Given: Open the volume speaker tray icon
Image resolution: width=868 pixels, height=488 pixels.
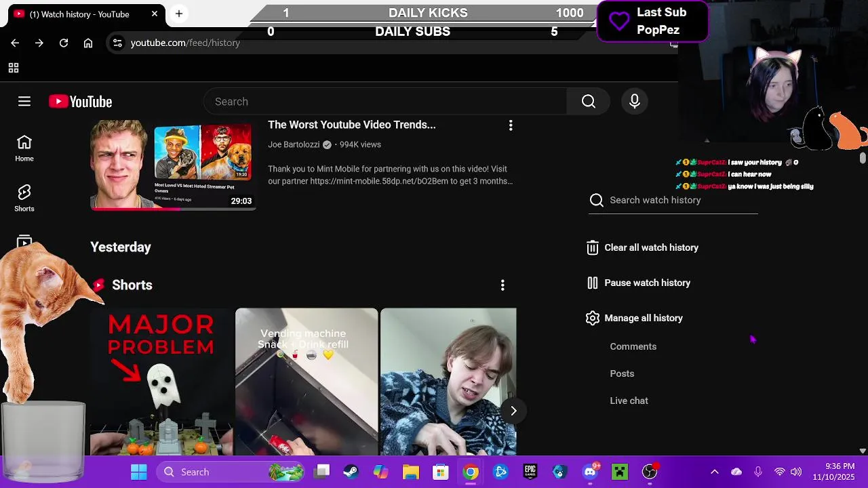Looking at the screenshot, I should click(x=796, y=472).
